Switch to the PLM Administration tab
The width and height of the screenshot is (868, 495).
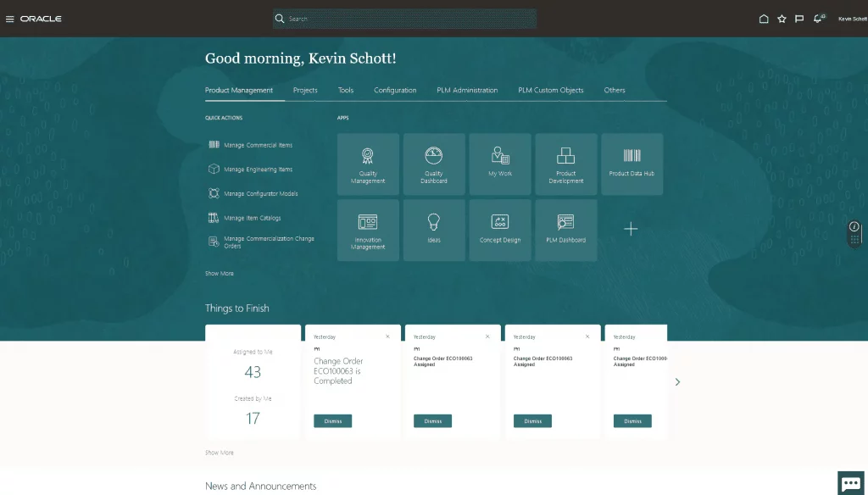coord(467,90)
